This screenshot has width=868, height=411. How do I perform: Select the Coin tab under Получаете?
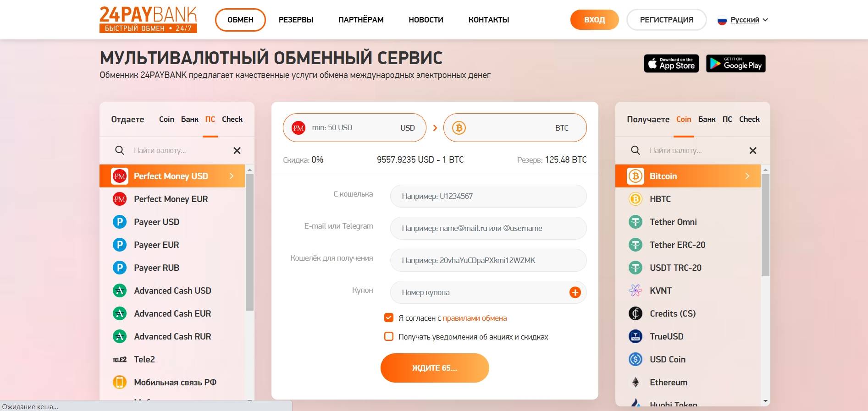[684, 119]
